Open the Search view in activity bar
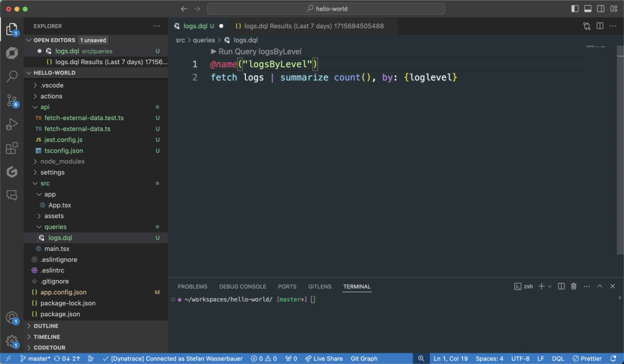624x364 pixels. tap(12, 77)
